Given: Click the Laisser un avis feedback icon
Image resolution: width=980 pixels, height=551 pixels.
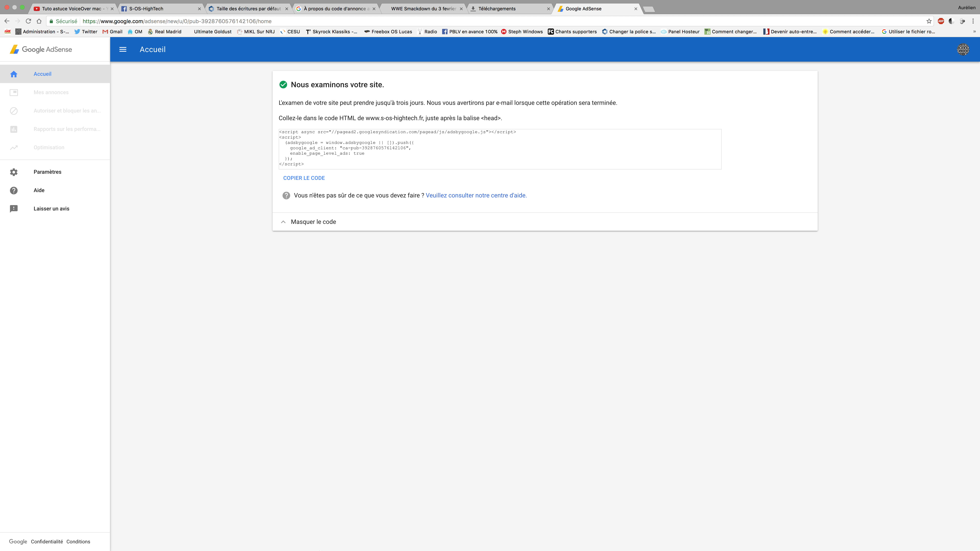Looking at the screenshot, I should point(14,209).
